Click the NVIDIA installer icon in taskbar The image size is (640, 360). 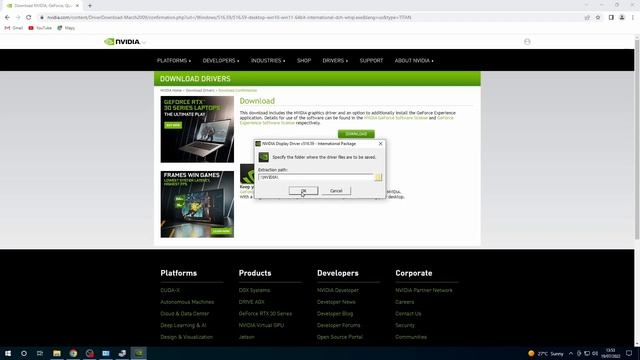tap(139, 353)
